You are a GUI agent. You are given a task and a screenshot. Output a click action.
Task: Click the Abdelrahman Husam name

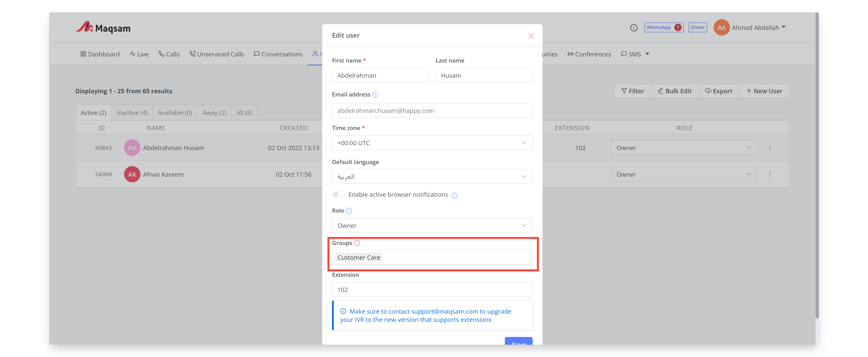pos(173,148)
